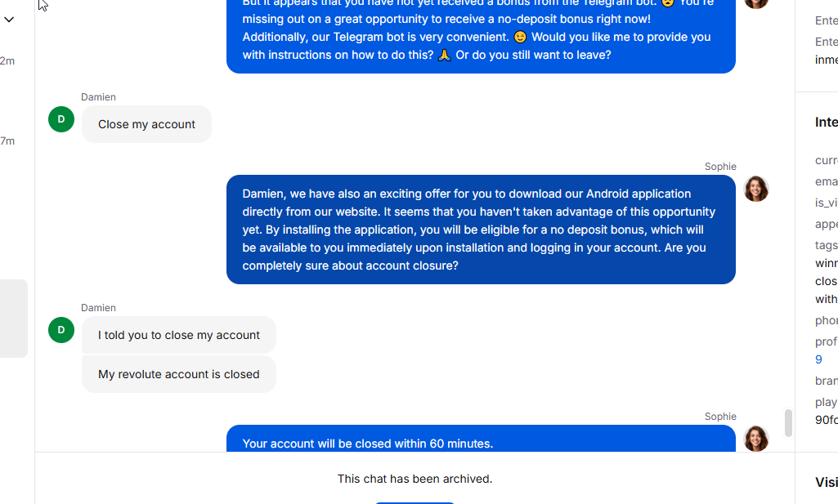Screen dimensions: 838x504
Task: Open the chat list entry marked 7m
Action: pos(7,141)
